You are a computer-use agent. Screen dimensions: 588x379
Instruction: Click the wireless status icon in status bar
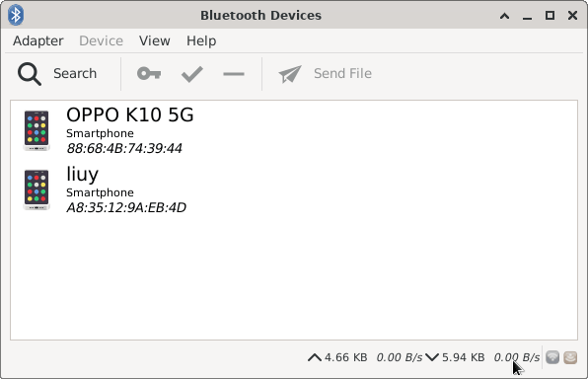552,357
